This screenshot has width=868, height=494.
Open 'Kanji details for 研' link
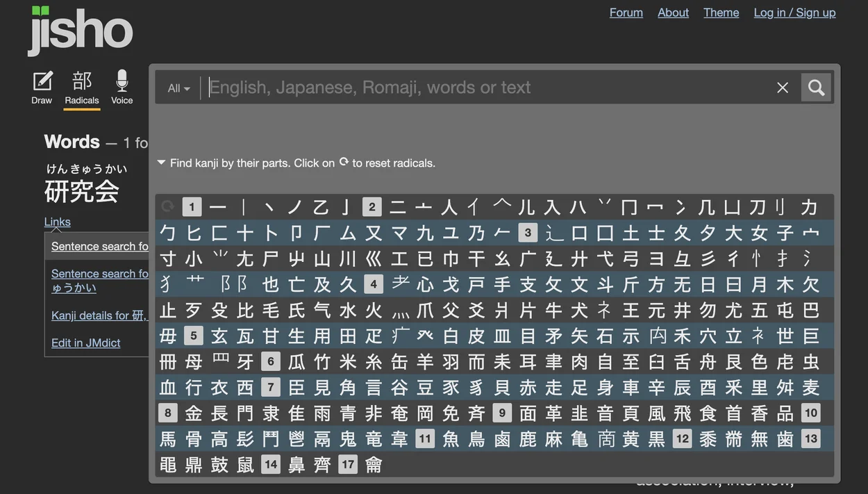(x=100, y=315)
